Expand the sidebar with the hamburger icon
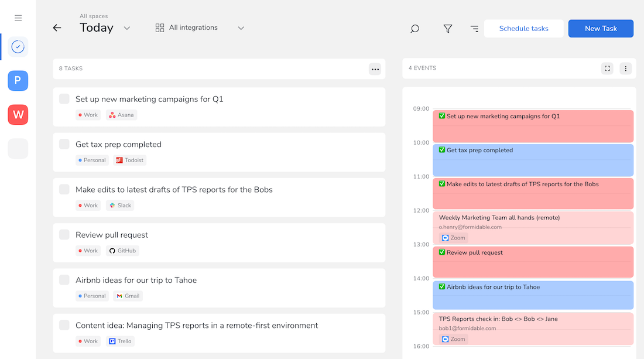 (x=18, y=18)
